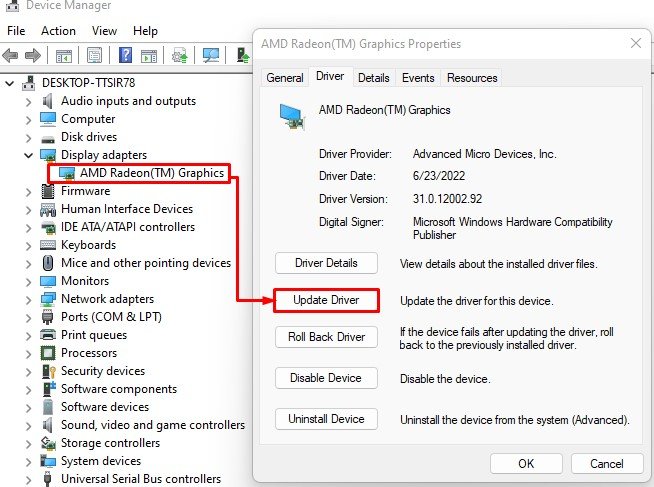
Task: Expand the System devices category
Action: tap(28, 461)
